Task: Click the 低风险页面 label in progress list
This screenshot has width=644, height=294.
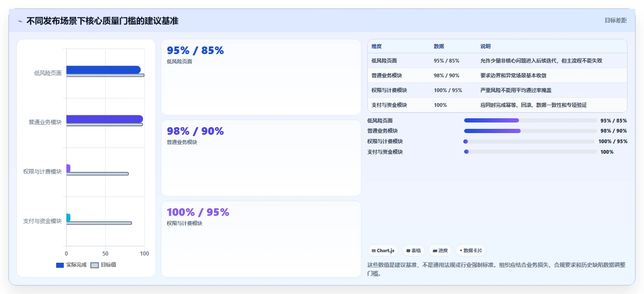Action: click(x=380, y=121)
